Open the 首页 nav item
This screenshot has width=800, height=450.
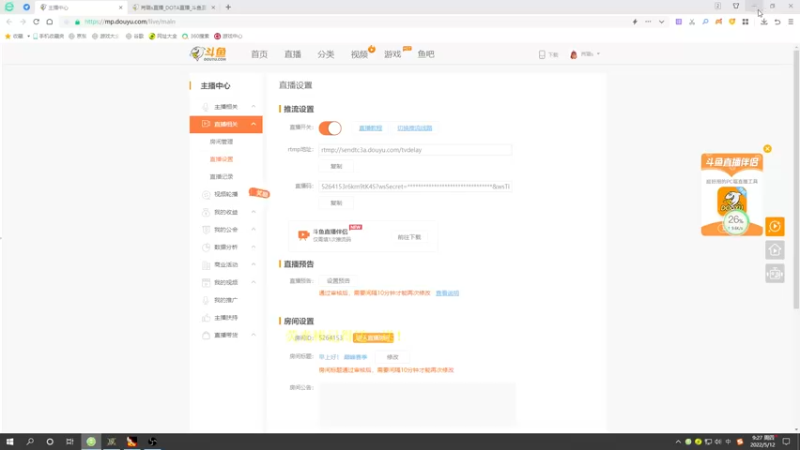click(259, 54)
